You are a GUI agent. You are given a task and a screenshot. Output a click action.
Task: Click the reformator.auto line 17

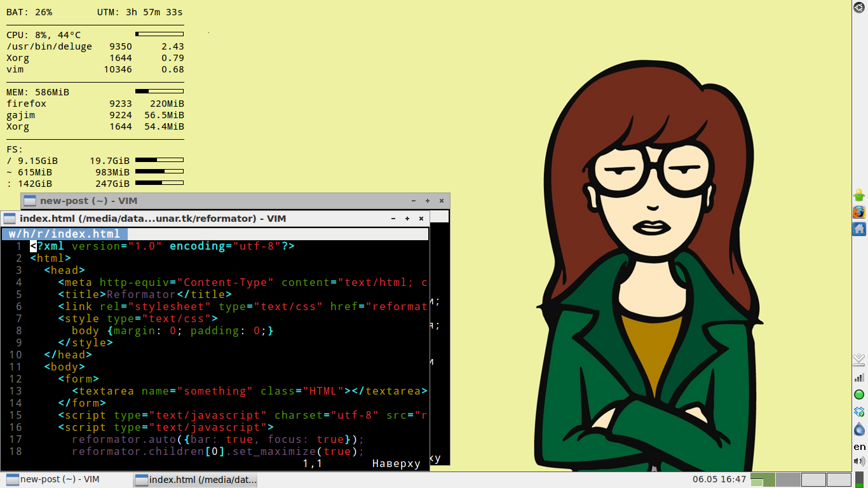tap(218, 439)
